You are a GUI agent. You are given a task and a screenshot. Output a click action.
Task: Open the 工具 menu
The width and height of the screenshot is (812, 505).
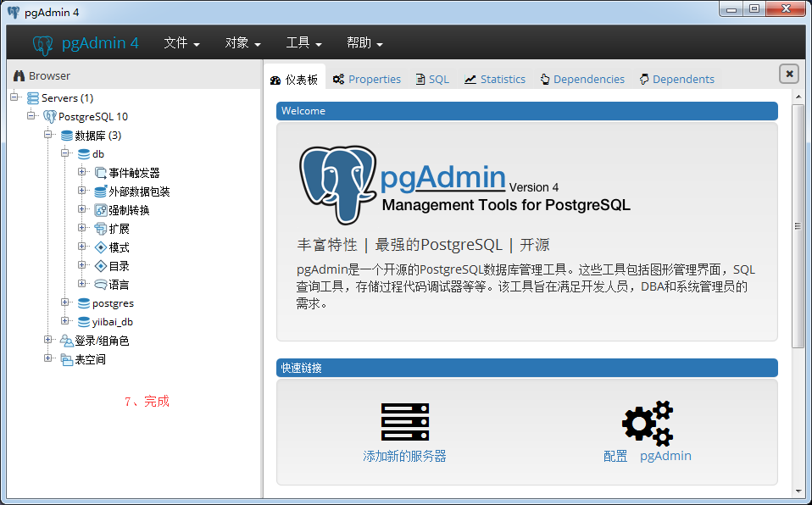[x=303, y=43]
